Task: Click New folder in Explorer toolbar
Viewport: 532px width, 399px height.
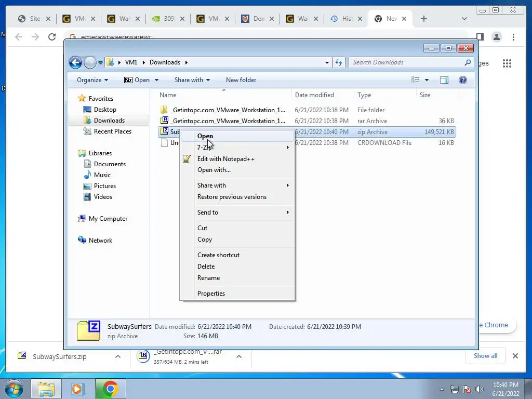Action: point(241,80)
